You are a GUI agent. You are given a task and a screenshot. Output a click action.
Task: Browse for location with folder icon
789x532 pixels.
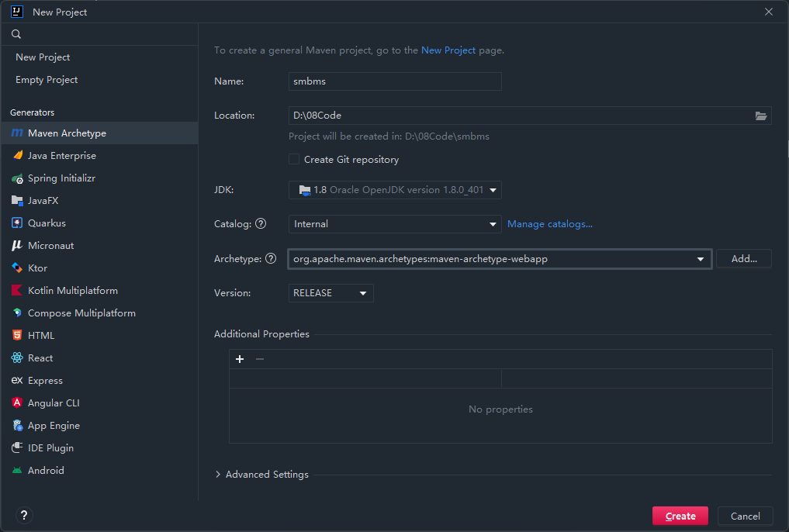click(x=761, y=116)
